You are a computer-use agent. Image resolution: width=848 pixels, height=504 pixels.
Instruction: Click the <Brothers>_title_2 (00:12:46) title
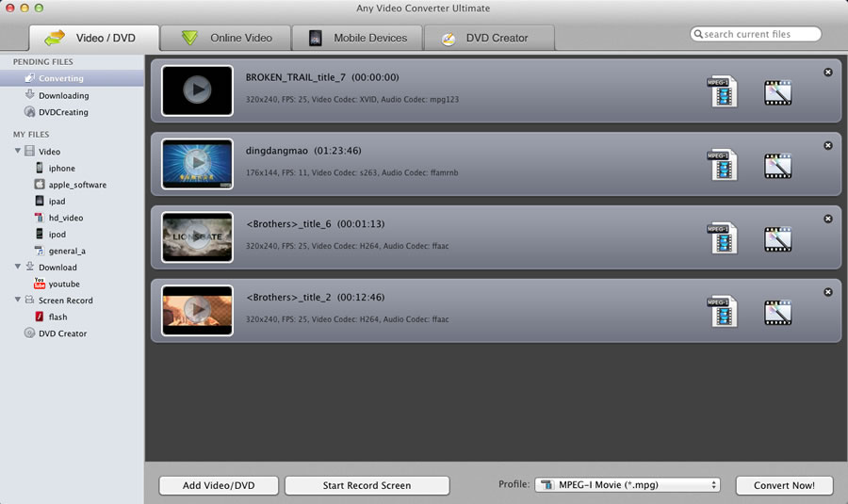(316, 297)
